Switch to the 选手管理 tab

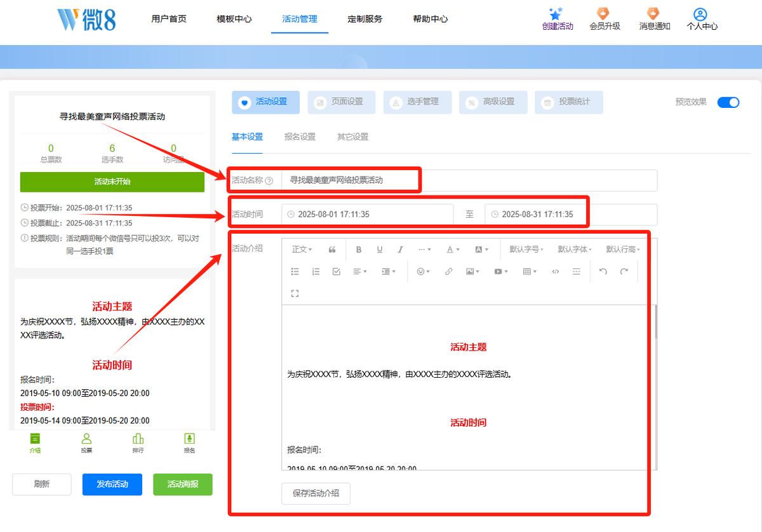[x=417, y=102]
